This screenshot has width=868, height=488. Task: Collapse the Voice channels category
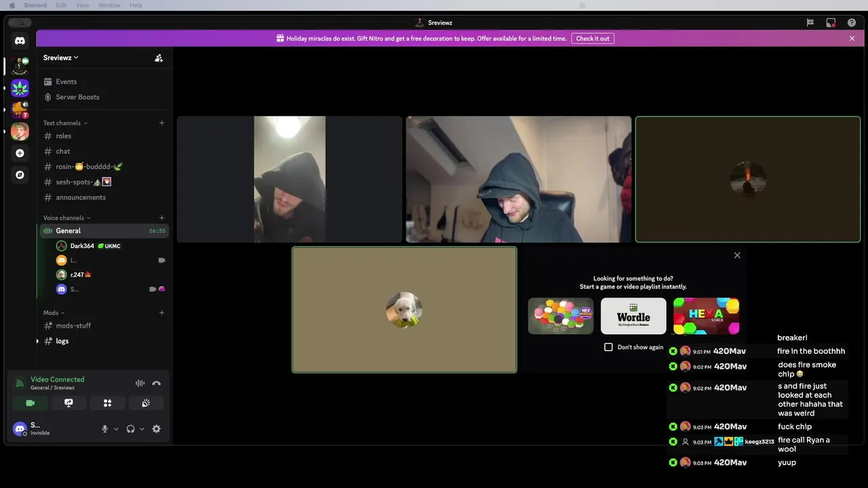[x=67, y=218]
